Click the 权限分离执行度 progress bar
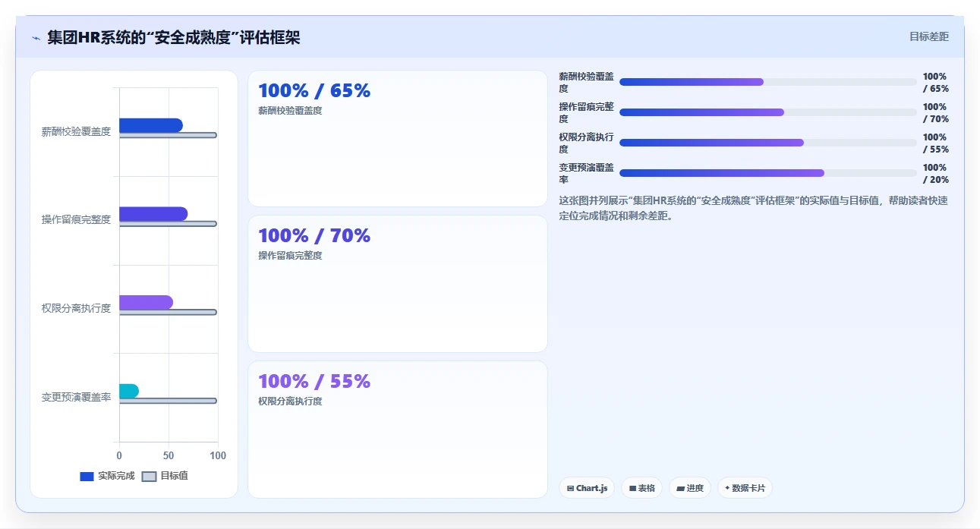 click(768, 143)
